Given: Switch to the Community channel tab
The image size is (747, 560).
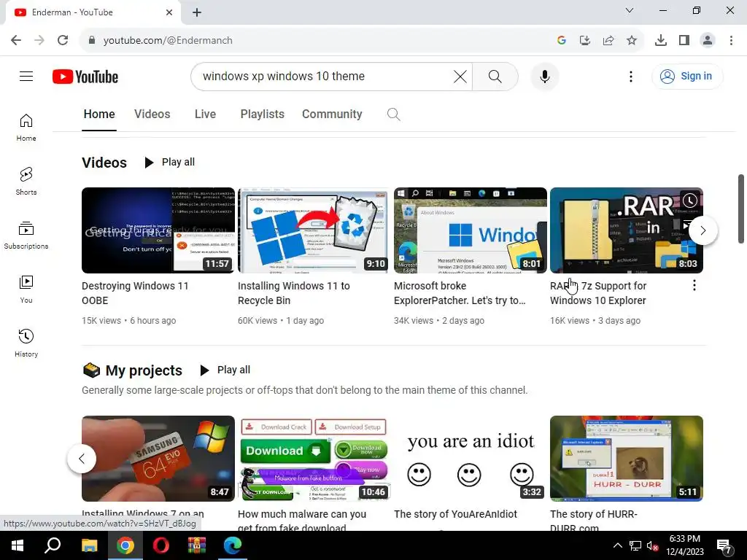Looking at the screenshot, I should tap(332, 114).
